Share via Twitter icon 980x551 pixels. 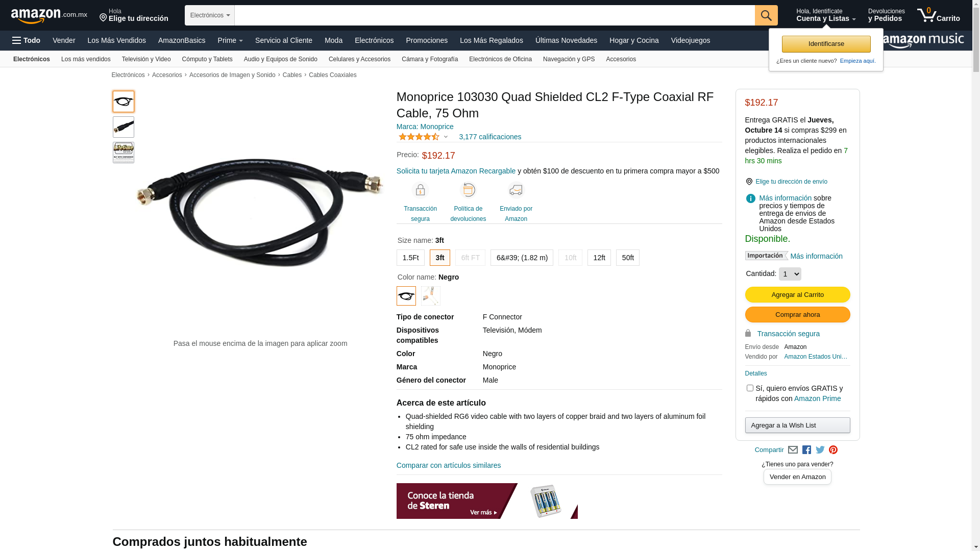tap(820, 450)
